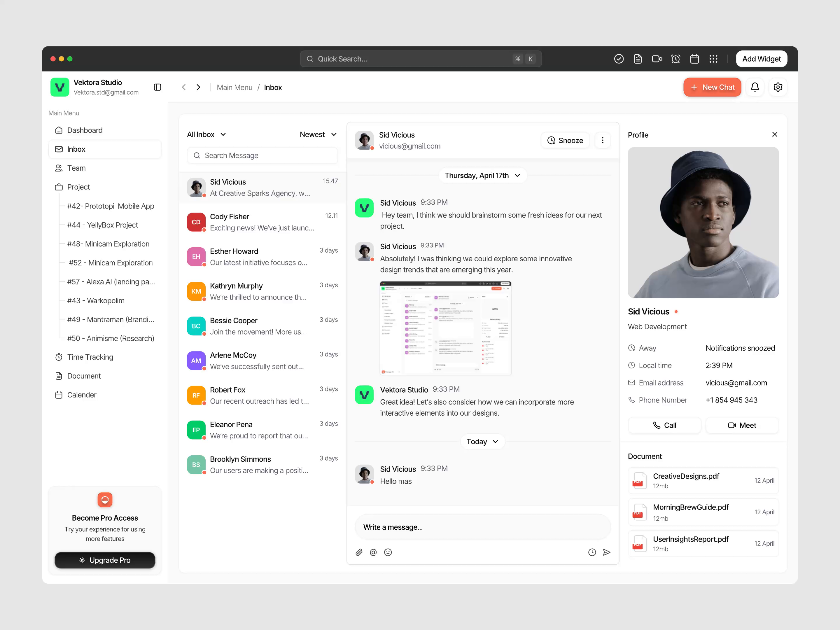The height and width of the screenshot is (630, 840).
Task: Open the notification bell
Action: click(755, 87)
